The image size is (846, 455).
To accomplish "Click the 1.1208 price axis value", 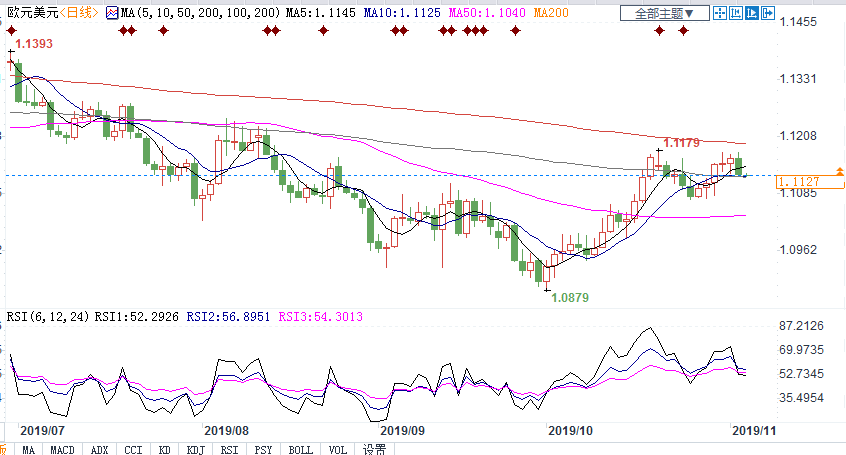I will (x=799, y=136).
